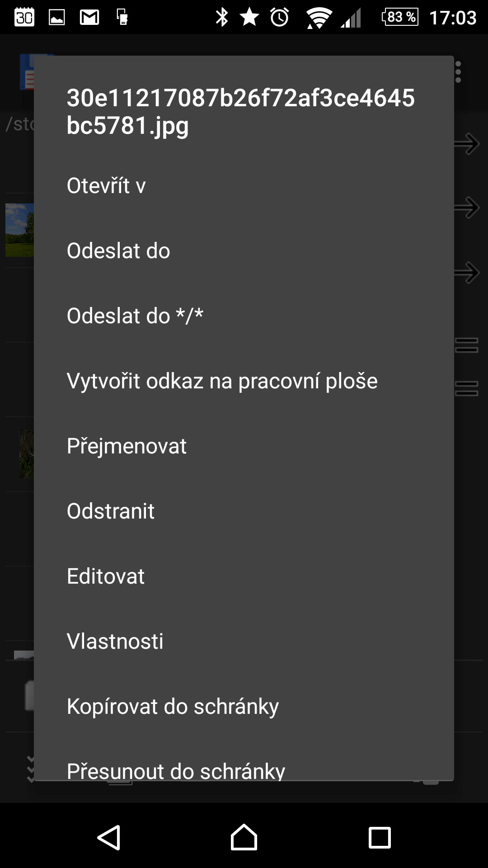Select 'Vytvořit odkaz na pracovní ploše'

244,381
